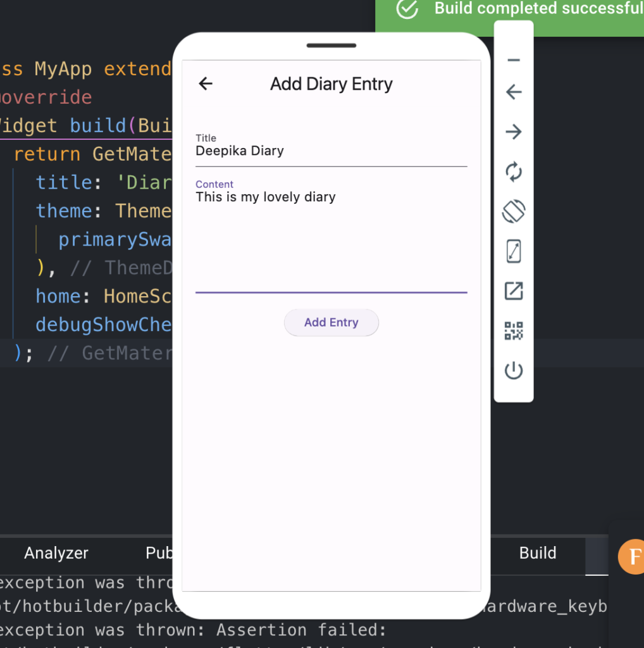Click the Add Entry button

[331, 322]
